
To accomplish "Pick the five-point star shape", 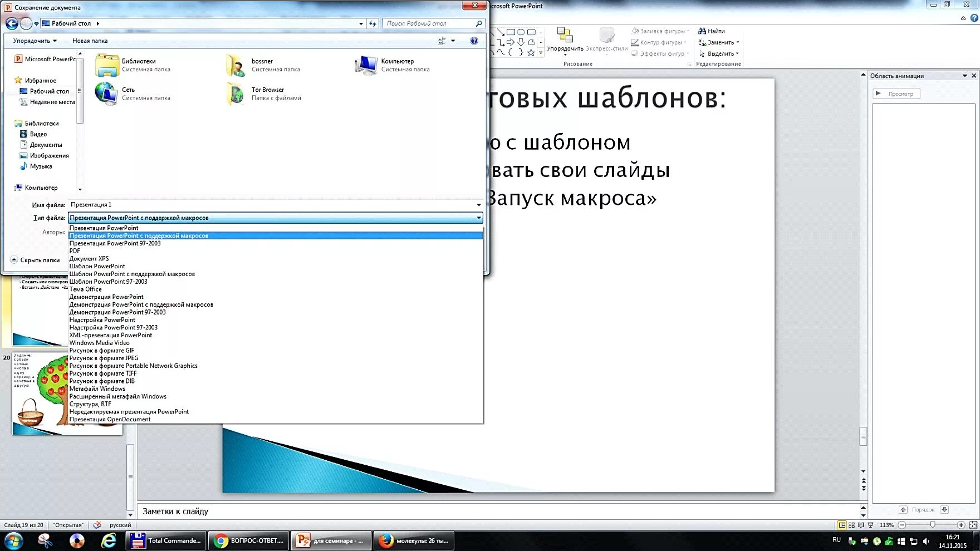I will point(531,52).
